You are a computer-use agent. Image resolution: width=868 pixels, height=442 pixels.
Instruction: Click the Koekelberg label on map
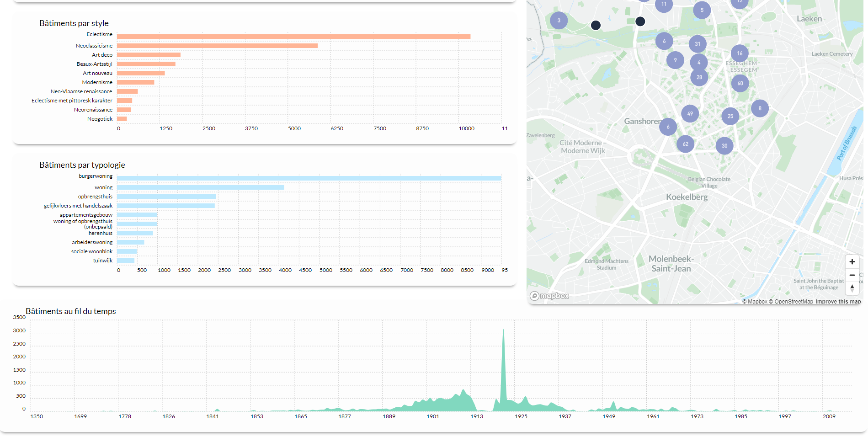[687, 197]
